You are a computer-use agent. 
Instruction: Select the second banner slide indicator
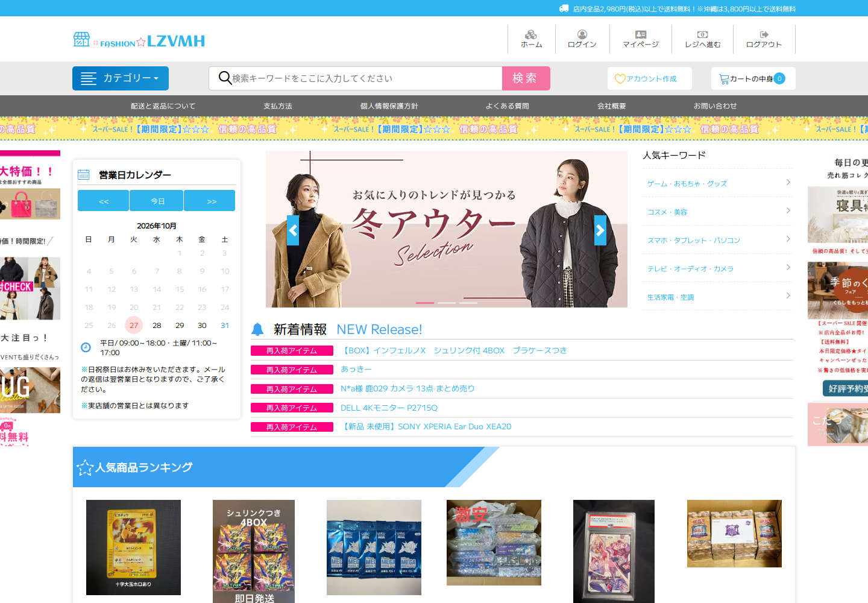pyautogui.click(x=447, y=303)
